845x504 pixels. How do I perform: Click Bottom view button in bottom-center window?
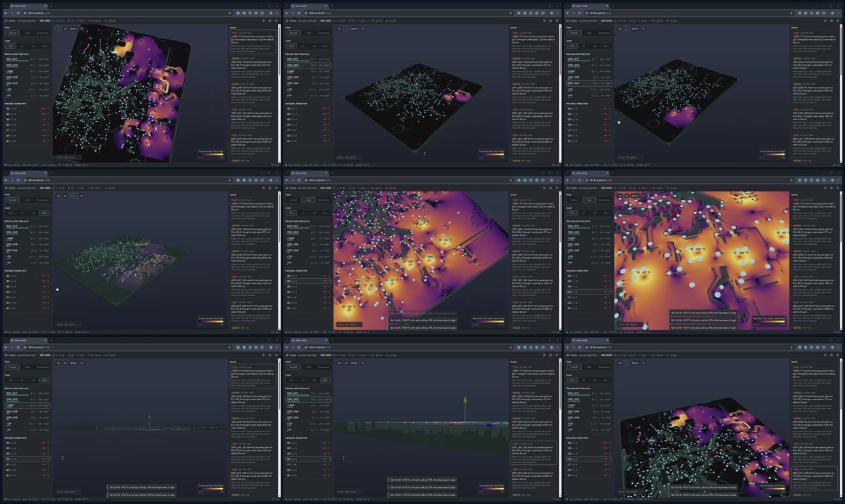354,363
